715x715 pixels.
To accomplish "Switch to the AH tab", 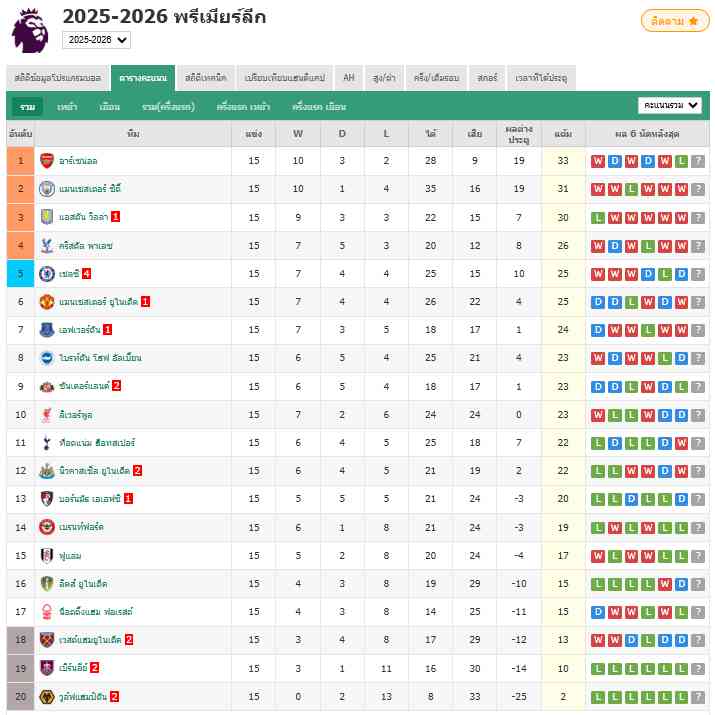I will click(349, 78).
